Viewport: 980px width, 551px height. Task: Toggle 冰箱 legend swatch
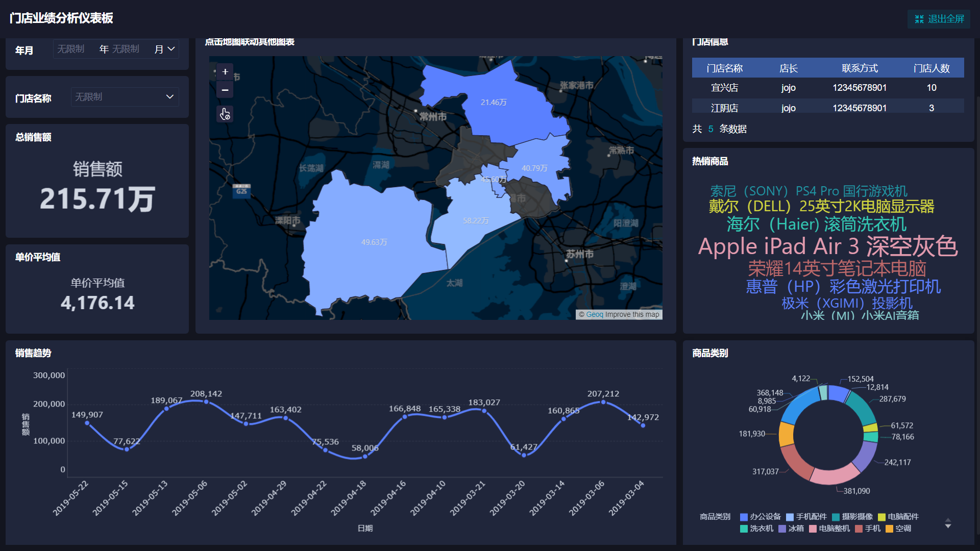coord(782,529)
